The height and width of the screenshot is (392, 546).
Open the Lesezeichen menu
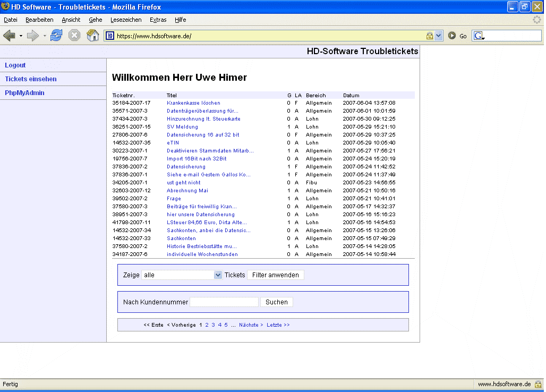coord(126,20)
